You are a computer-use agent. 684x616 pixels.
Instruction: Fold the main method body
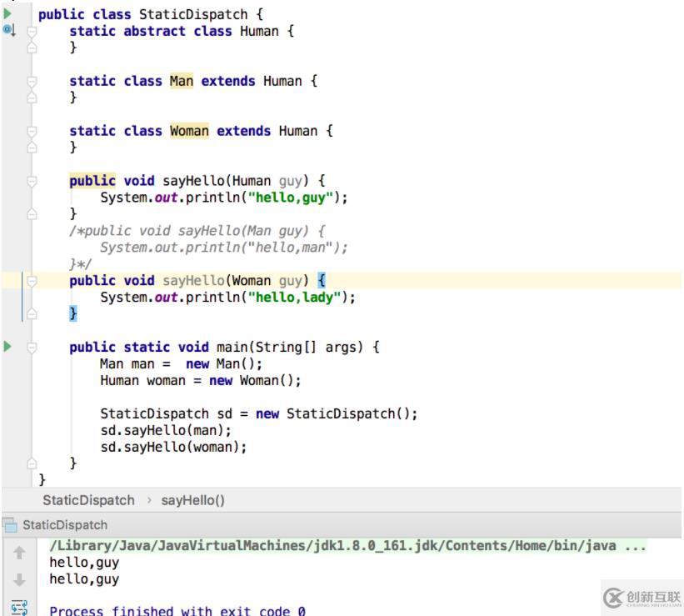click(x=32, y=348)
